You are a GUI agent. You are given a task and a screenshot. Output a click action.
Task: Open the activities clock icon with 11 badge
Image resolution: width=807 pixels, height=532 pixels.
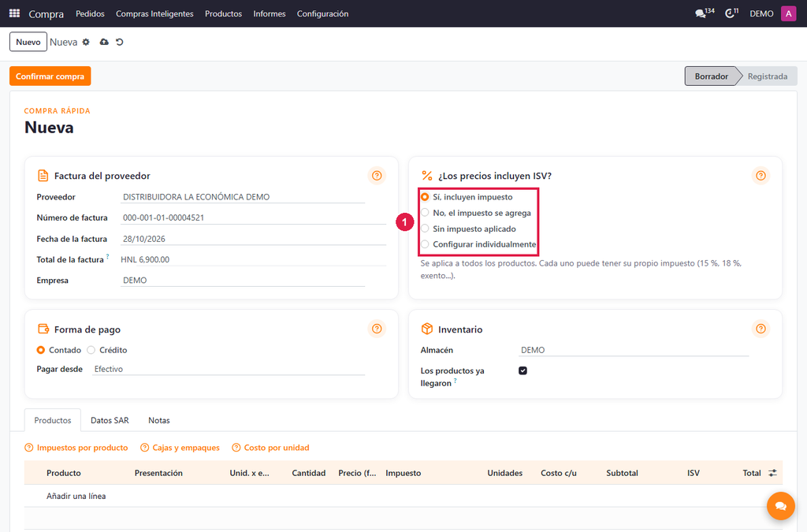click(731, 13)
